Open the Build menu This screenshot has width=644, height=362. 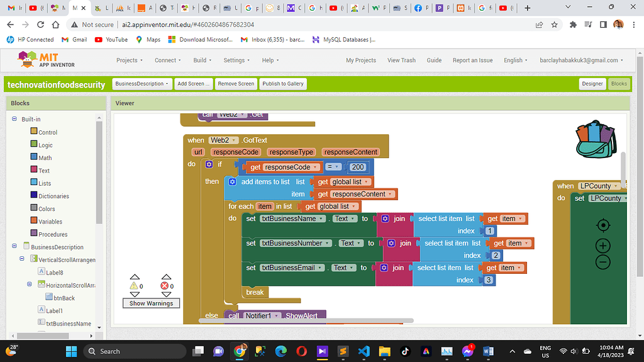click(203, 60)
